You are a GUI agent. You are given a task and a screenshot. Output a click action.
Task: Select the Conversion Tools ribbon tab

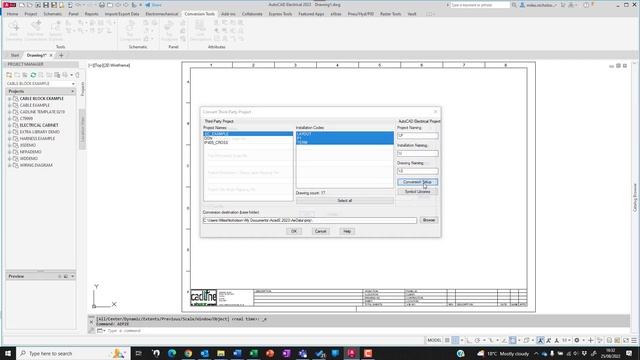pyautogui.click(x=199, y=14)
